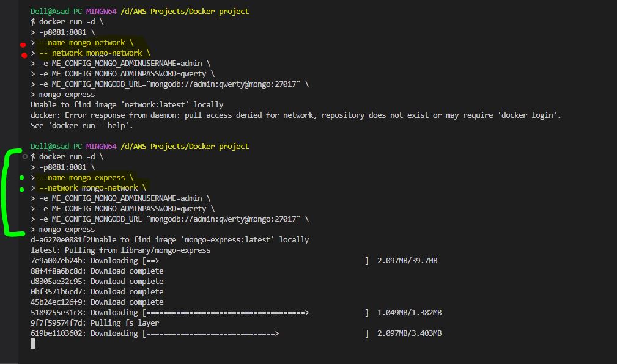Viewport: 617px width, 364px height.
Task: Click the "Unable to find image 'mongo-express:latest' locally" line
Action: (199, 240)
